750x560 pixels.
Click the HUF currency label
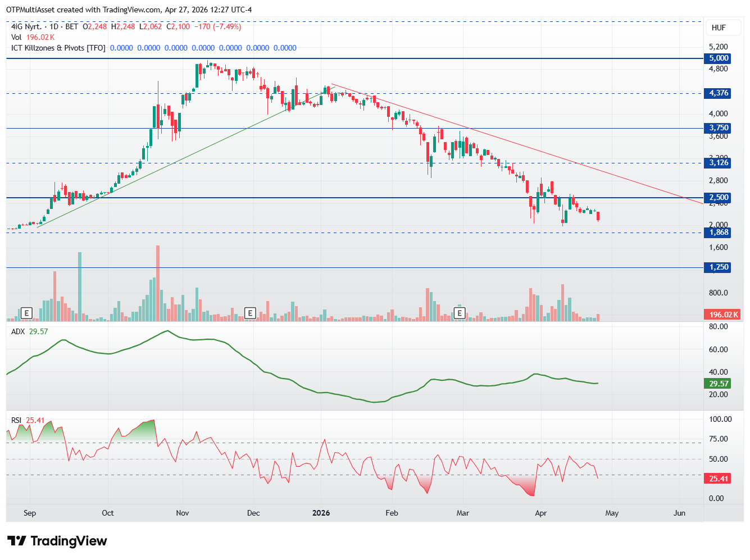click(719, 28)
